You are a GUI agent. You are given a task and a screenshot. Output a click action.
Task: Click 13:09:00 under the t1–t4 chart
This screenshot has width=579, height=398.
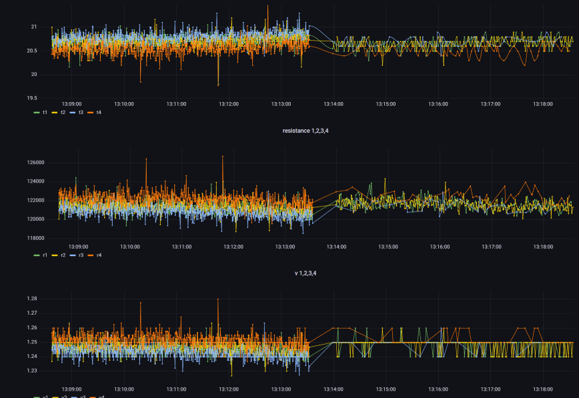[x=72, y=104]
